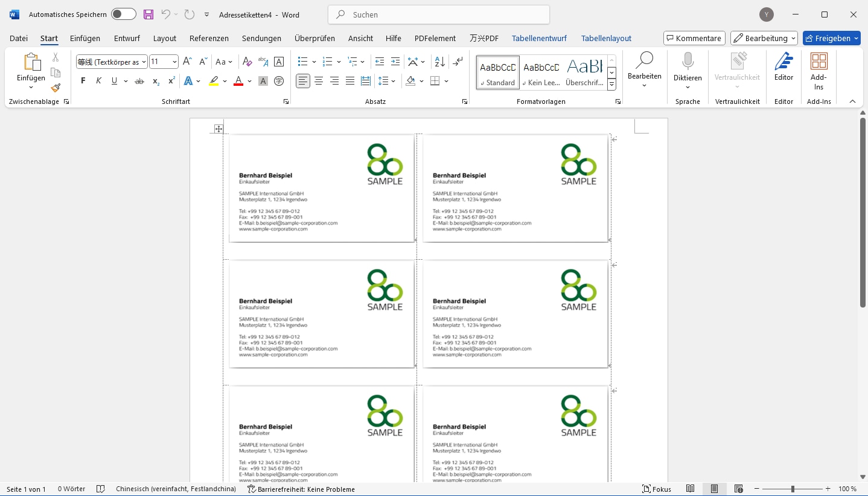Toggle Print Layout view in status bar

tap(714, 489)
